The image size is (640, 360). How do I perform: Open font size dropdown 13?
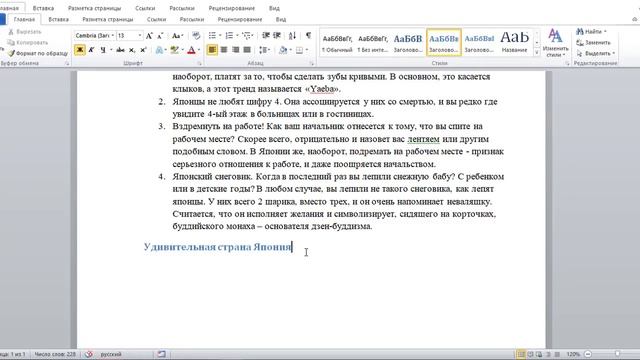140,36
